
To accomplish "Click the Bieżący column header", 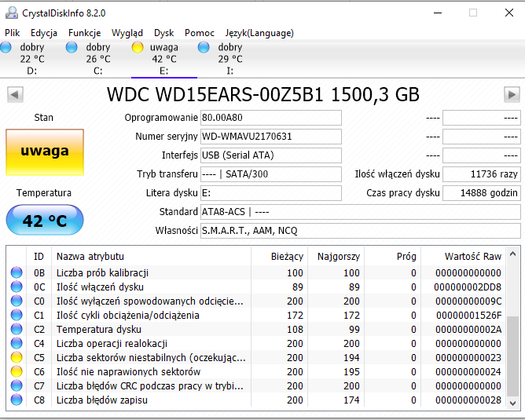I will 279,257.
